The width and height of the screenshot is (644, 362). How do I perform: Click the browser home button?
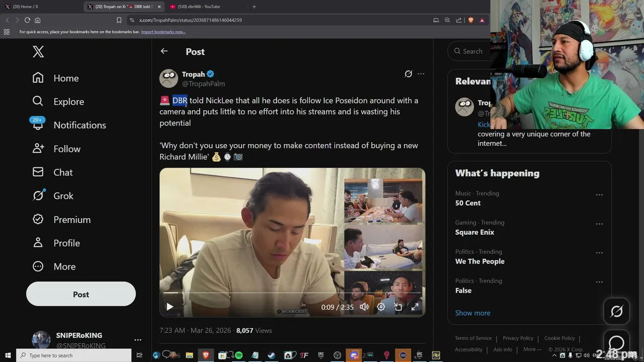(x=37, y=20)
